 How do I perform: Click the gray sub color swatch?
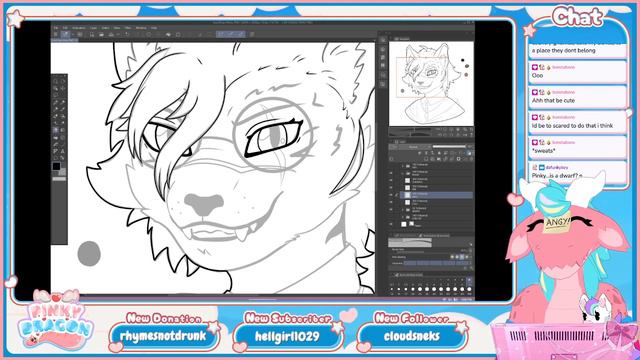(x=62, y=172)
